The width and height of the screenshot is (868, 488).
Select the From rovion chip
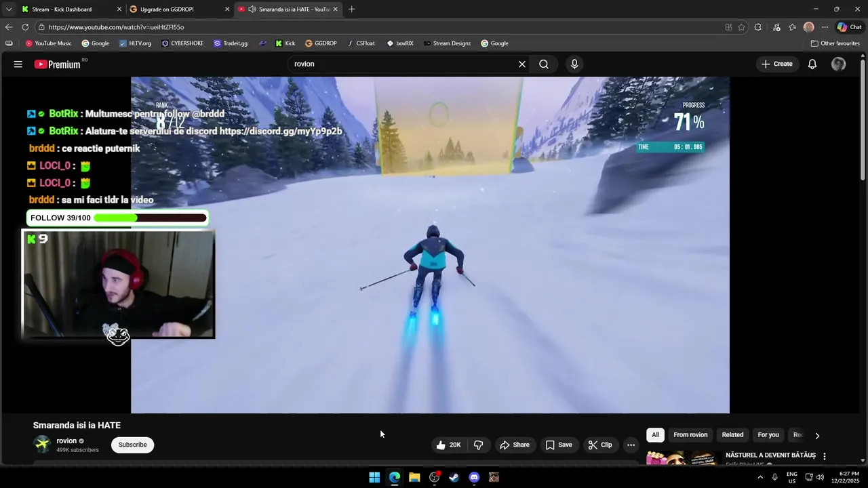tap(690, 435)
